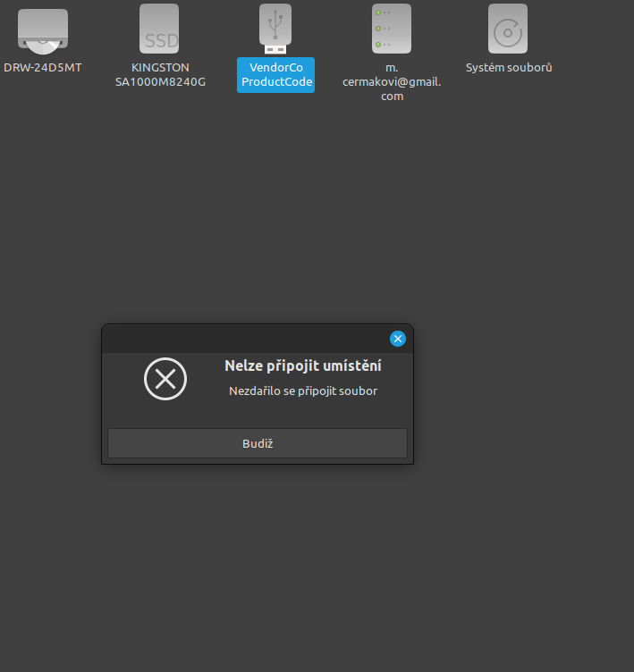Click the VendorCo USB flash drive icon

click(275, 27)
